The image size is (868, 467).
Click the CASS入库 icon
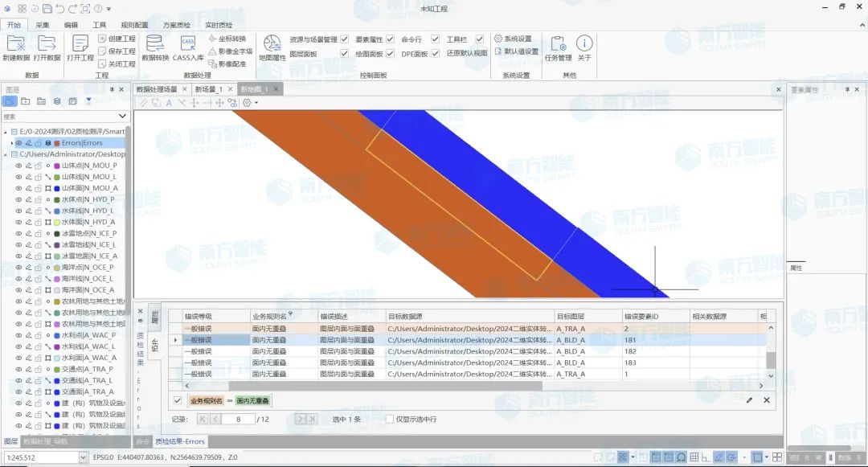(x=188, y=48)
